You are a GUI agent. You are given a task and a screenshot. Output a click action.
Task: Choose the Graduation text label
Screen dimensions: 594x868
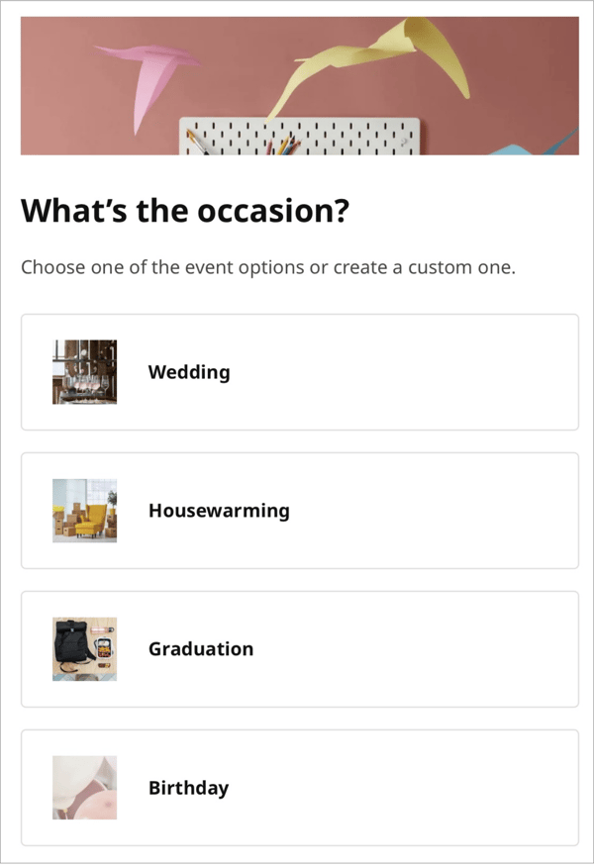click(201, 649)
